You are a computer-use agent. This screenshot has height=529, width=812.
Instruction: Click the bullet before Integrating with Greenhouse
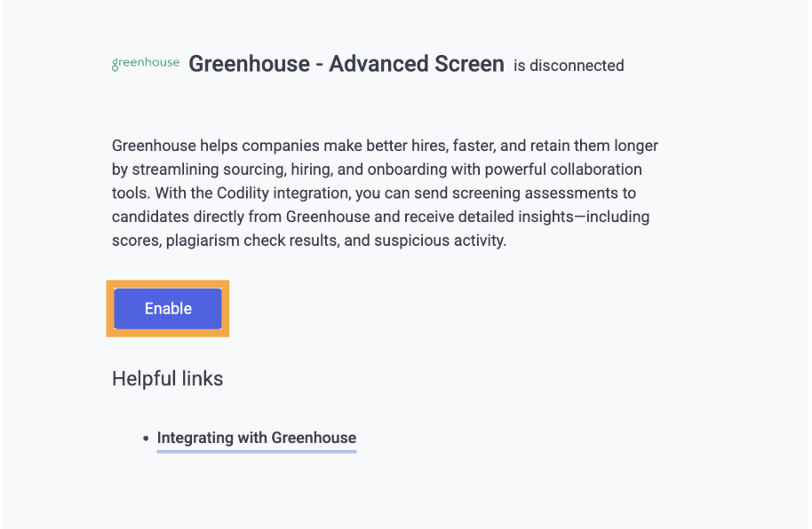(x=146, y=438)
